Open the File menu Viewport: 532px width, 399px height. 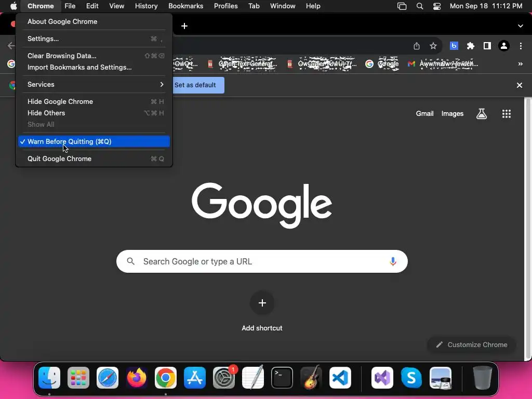pos(70,6)
